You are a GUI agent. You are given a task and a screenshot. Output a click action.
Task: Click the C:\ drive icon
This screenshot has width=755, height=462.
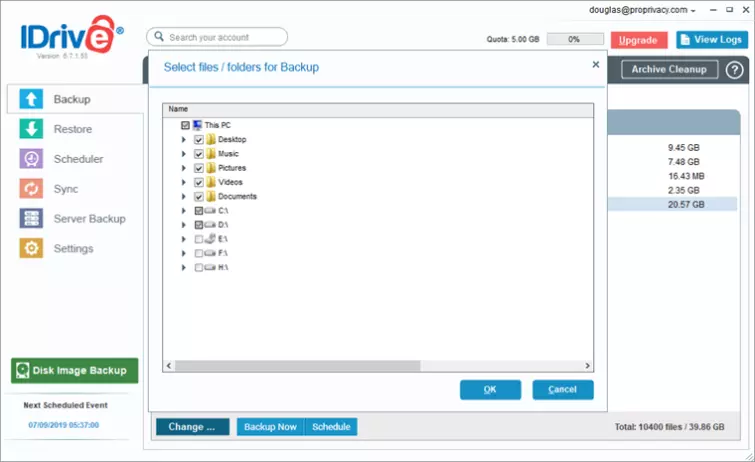pos(210,211)
